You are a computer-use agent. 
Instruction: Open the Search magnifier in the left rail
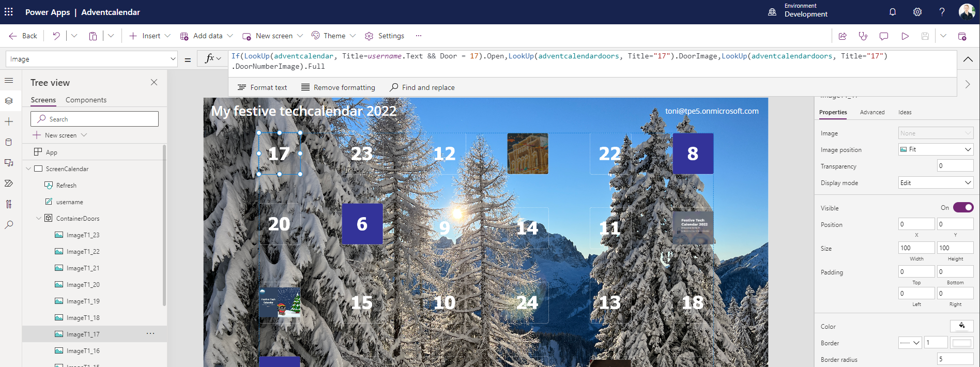pos(9,225)
